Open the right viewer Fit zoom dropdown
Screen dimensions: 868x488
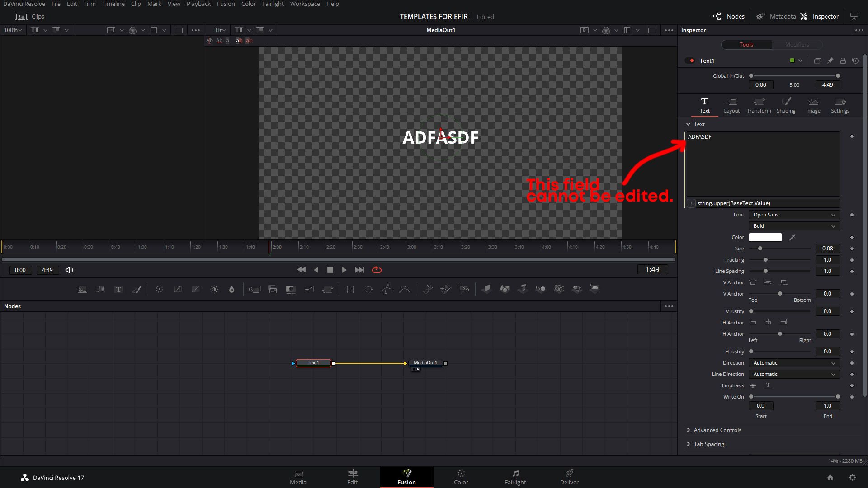click(221, 30)
